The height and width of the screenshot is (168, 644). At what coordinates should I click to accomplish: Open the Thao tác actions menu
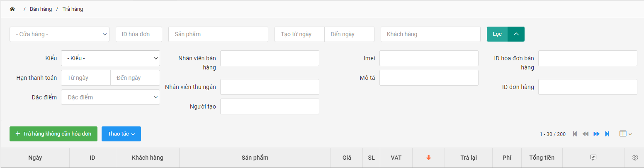point(121,134)
